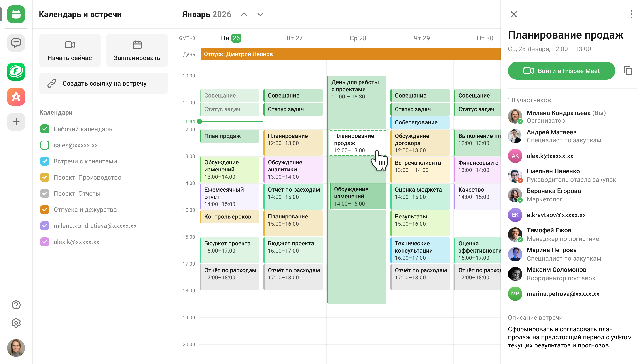Screen dimensions: 644x364
Task: Toggle the Отпуска и дежурства calendar checkbox
Action: [x=45, y=210]
